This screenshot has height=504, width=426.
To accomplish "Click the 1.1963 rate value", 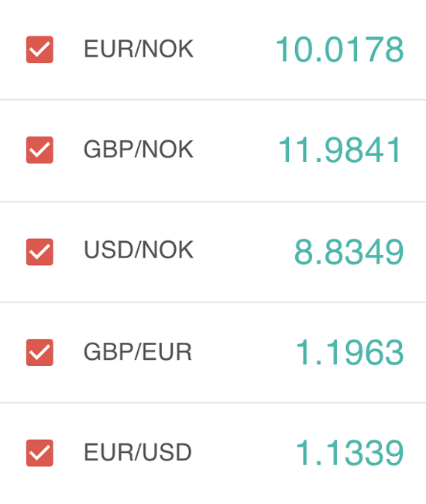I will 349,353.
